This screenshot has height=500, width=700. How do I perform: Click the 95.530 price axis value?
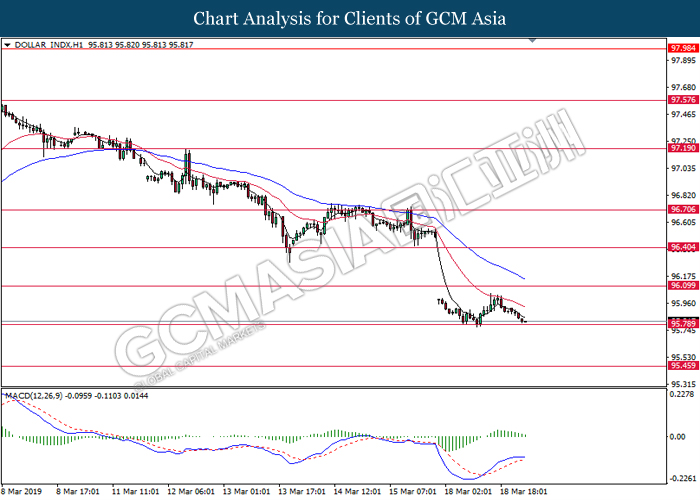click(x=683, y=357)
